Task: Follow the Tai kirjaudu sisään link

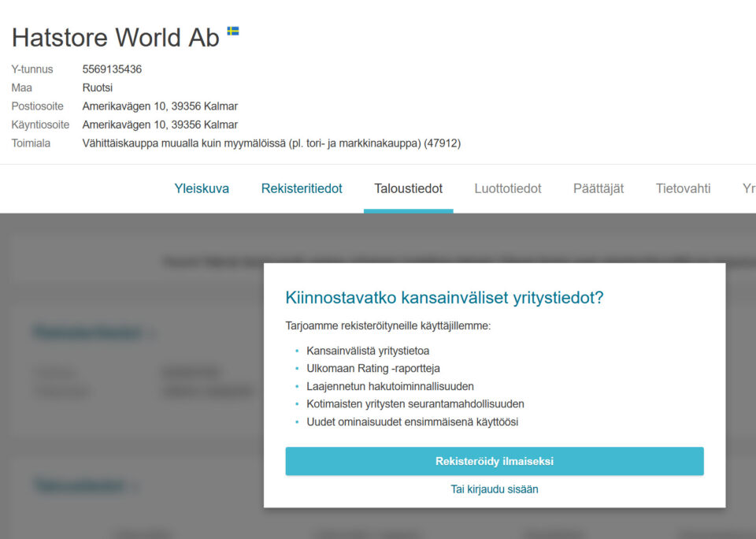Action: pos(495,489)
